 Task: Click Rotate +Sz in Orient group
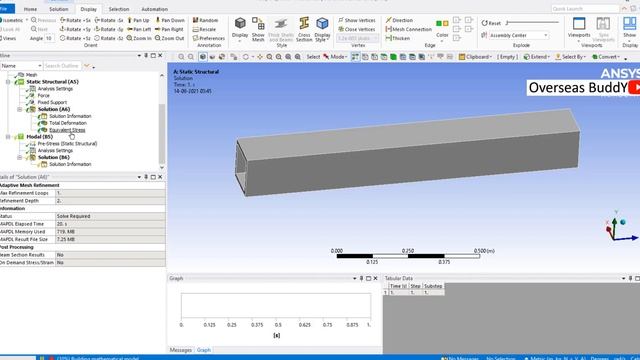coord(76,38)
